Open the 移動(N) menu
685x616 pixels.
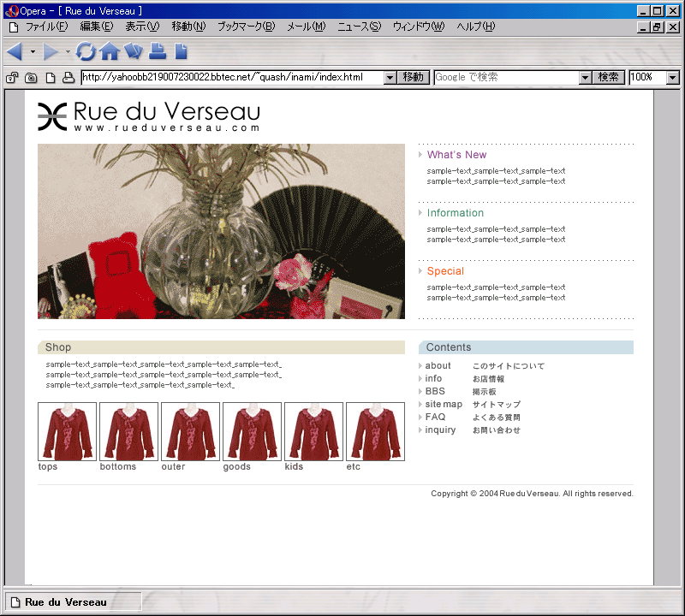click(x=188, y=27)
